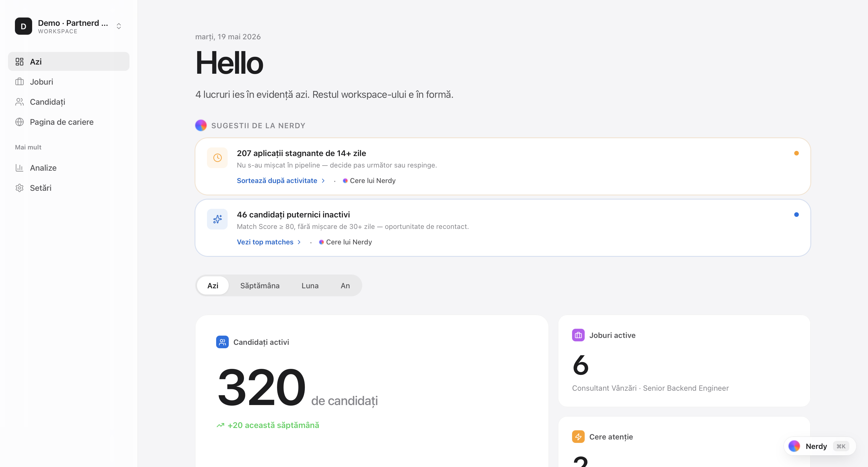Click the purple briefcase icon of Joburi active

[578, 335]
